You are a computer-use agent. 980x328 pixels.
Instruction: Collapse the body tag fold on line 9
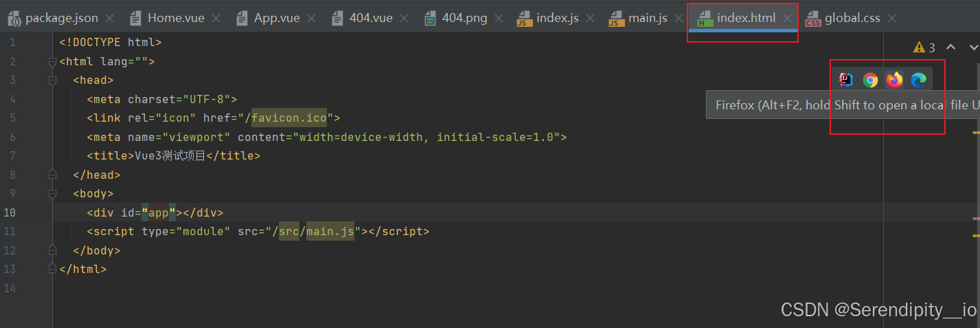click(52, 194)
